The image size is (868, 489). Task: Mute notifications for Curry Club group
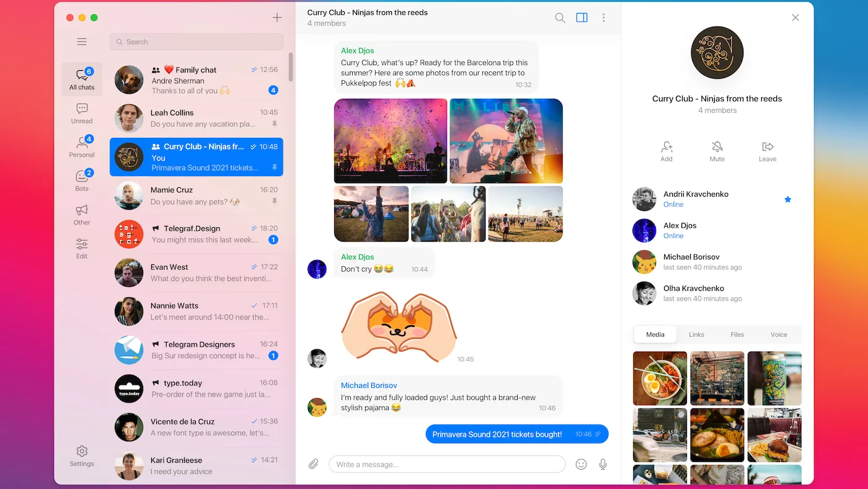pos(717,151)
